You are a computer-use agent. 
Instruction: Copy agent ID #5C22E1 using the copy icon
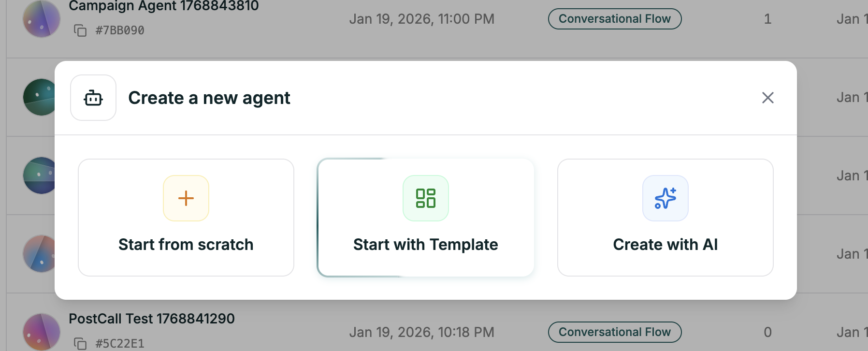[x=81, y=343]
